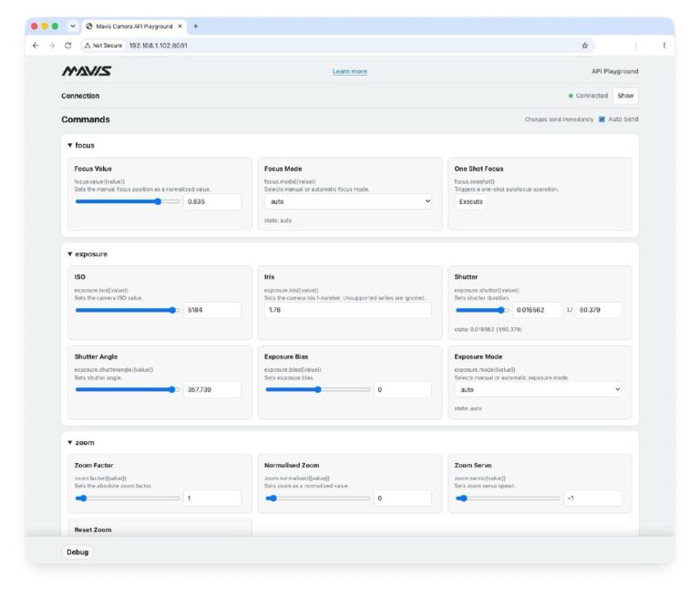The height and width of the screenshot is (597, 700).
Task: Click the MAVIS logo
Action: 87,71
